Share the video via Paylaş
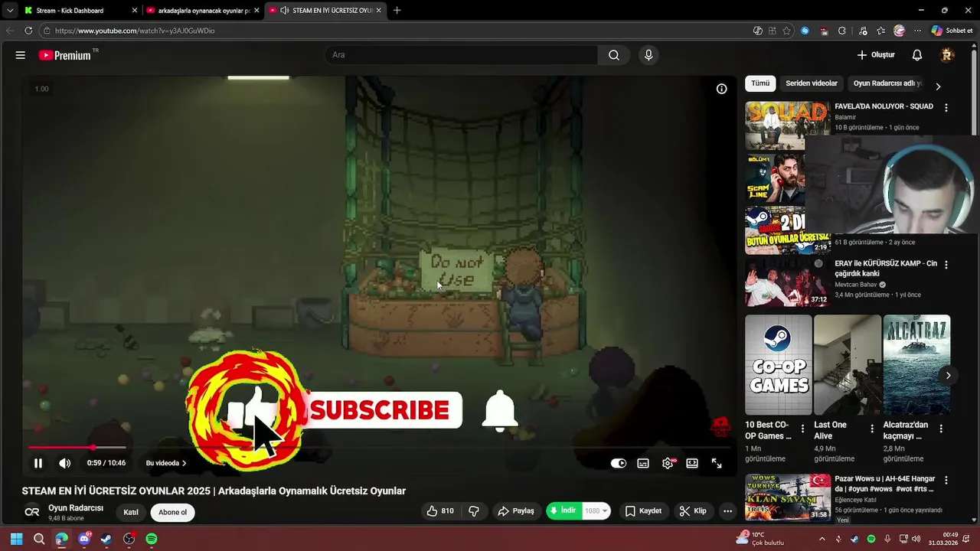 [x=516, y=511]
